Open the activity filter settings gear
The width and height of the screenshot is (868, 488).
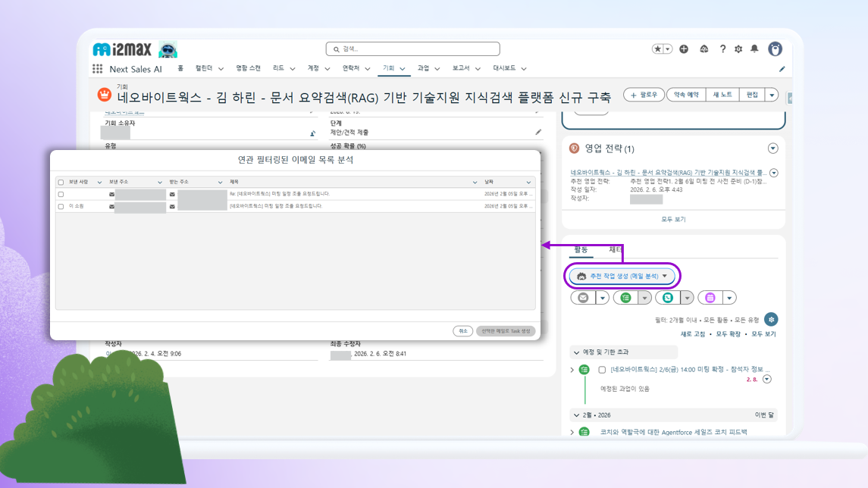(770, 319)
